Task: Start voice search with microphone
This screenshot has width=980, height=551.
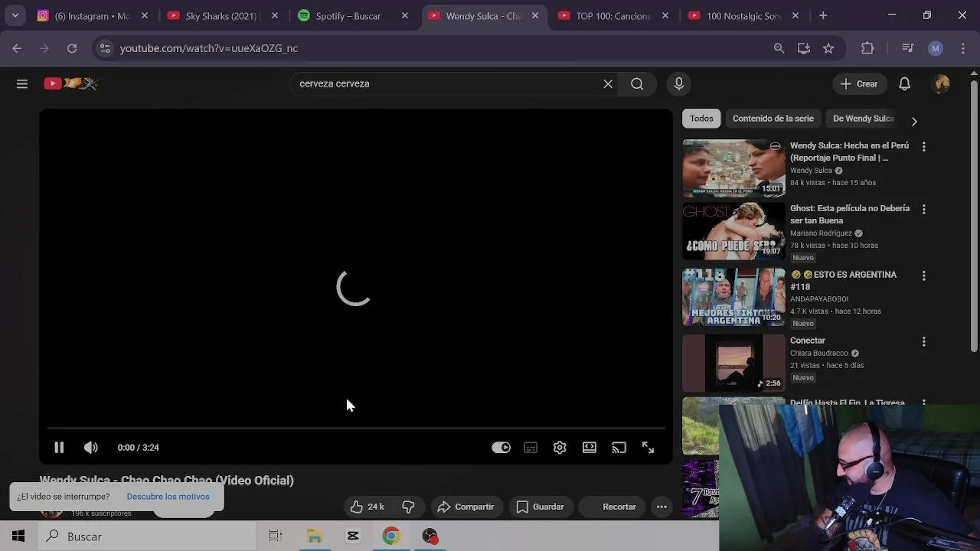Action: [679, 83]
